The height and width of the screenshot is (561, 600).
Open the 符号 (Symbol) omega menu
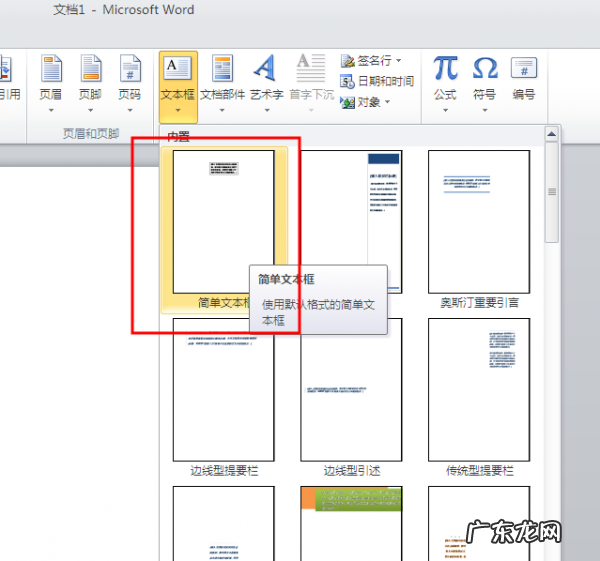pyautogui.click(x=484, y=80)
